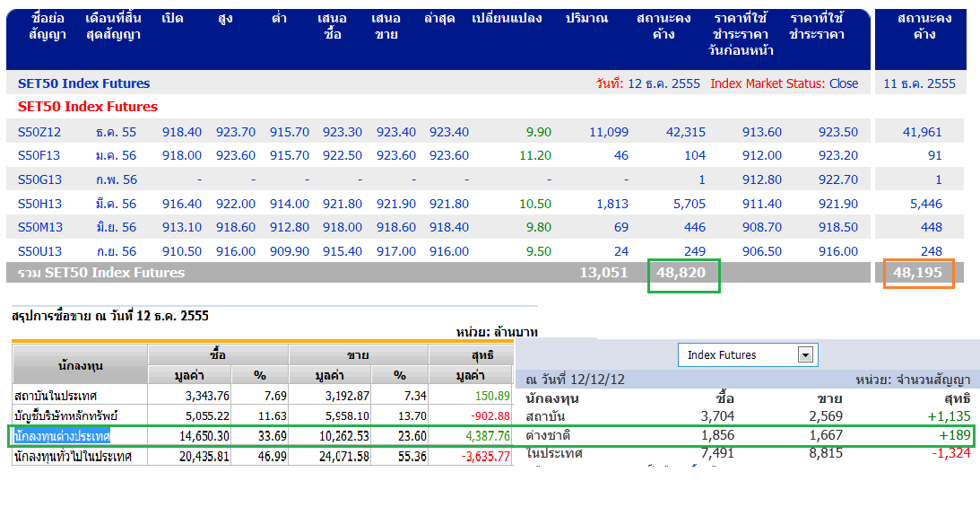Click the date 11 ธ.ค. 2555
This screenshot has width=980, height=507.
pyautogui.click(x=919, y=83)
